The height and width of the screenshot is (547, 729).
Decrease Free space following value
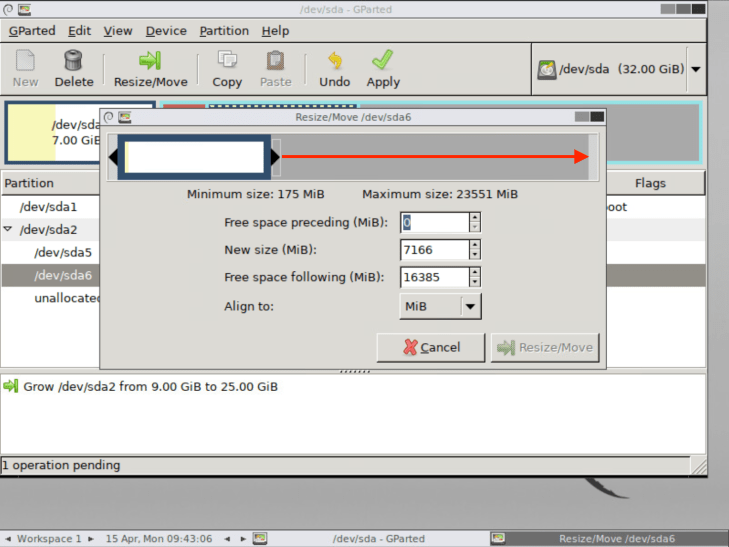coord(474,282)
